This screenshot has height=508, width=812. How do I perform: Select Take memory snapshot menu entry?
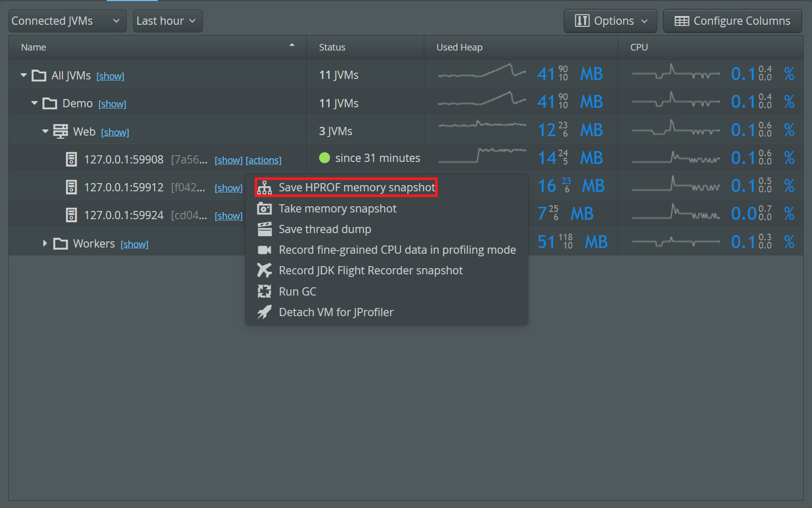337,208
